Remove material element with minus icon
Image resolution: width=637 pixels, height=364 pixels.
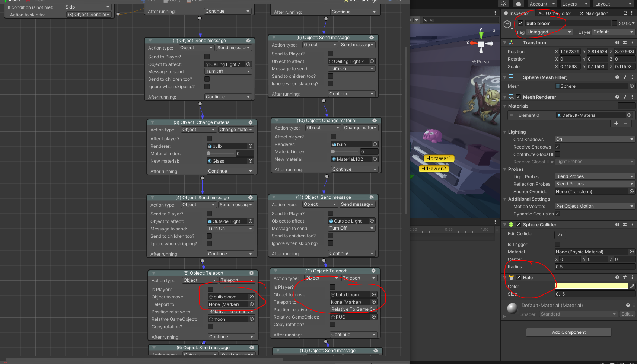625,123
